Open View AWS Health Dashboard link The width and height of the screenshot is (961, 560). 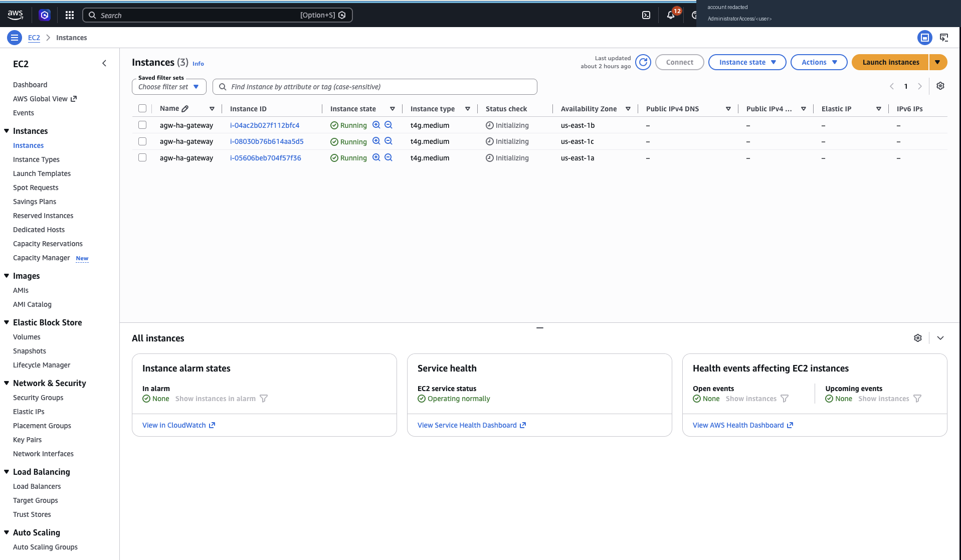743,425
